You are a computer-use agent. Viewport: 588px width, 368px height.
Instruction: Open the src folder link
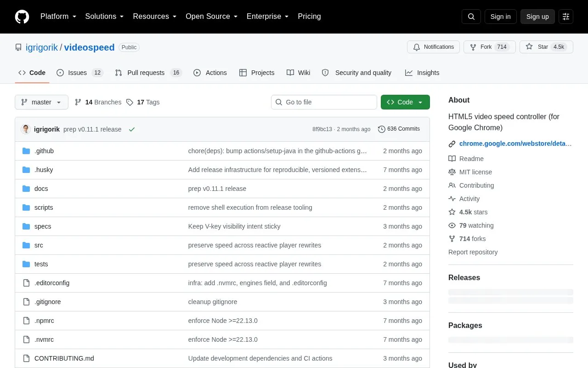[x=39, y=245]
